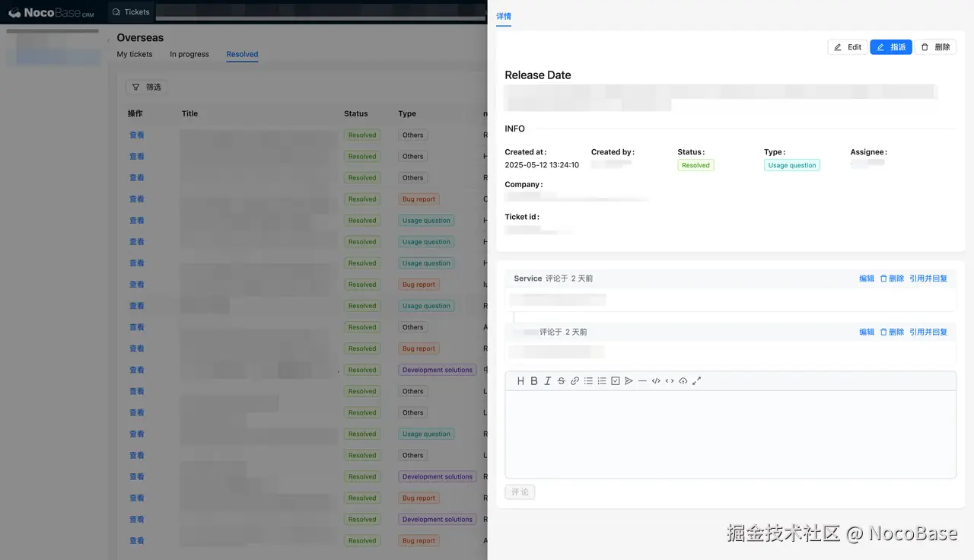Click the Edit button on ticket details
Image resolution: width=974 pixels, height=560 pixels.
coord(847,46)
